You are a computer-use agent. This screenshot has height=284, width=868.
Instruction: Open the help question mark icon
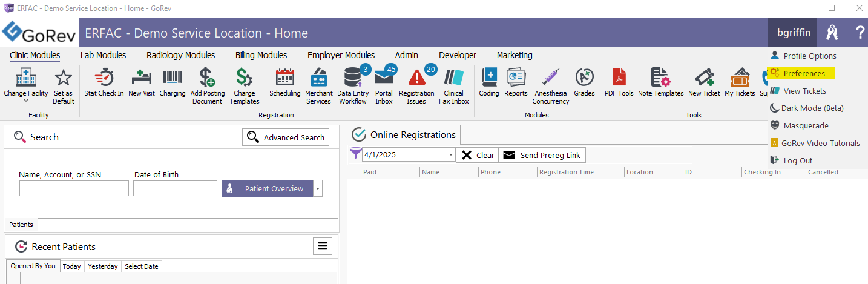point(860,33)
